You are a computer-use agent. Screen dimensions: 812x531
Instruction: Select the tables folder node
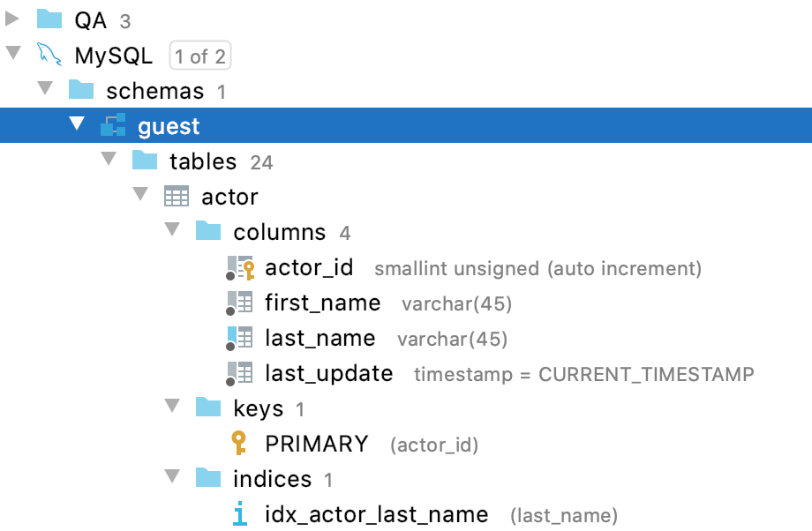tap(203, 161)
